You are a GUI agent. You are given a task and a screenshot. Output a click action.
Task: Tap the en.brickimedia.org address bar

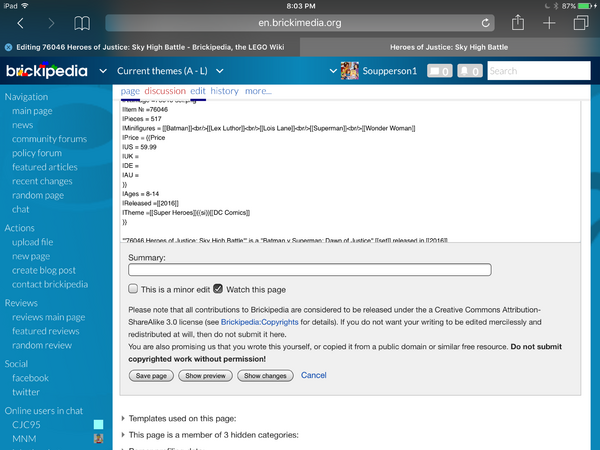(x=300, y=23)
